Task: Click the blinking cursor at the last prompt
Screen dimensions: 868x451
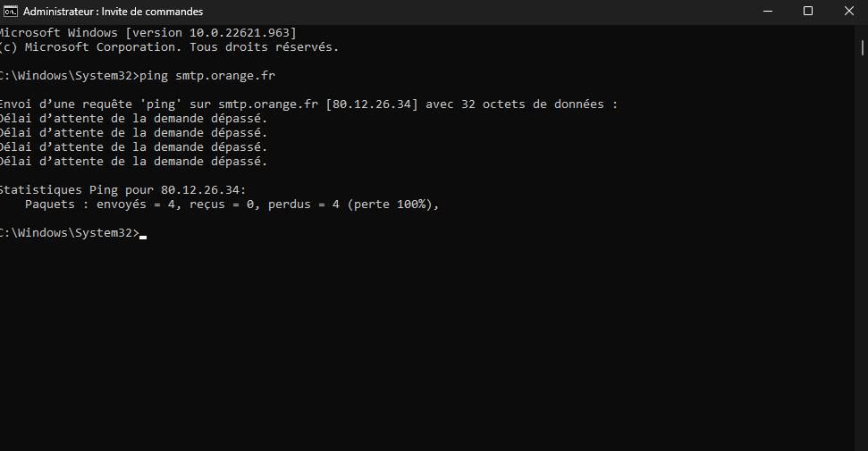Action: pos(143,237)
